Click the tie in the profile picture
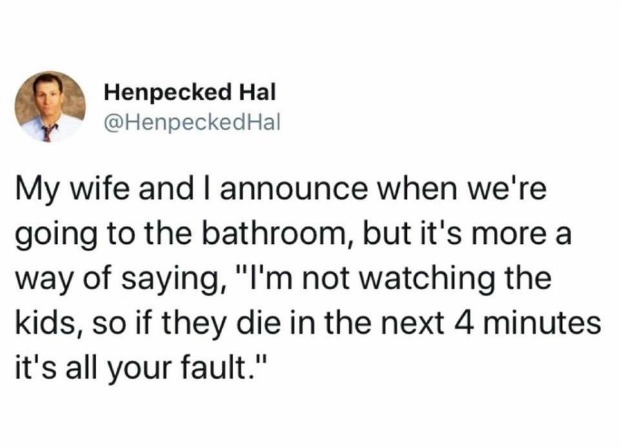 [46, 130]
